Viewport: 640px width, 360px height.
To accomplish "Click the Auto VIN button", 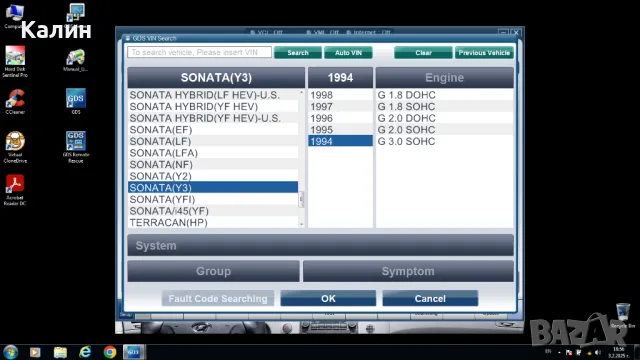I will click(348, 53).
